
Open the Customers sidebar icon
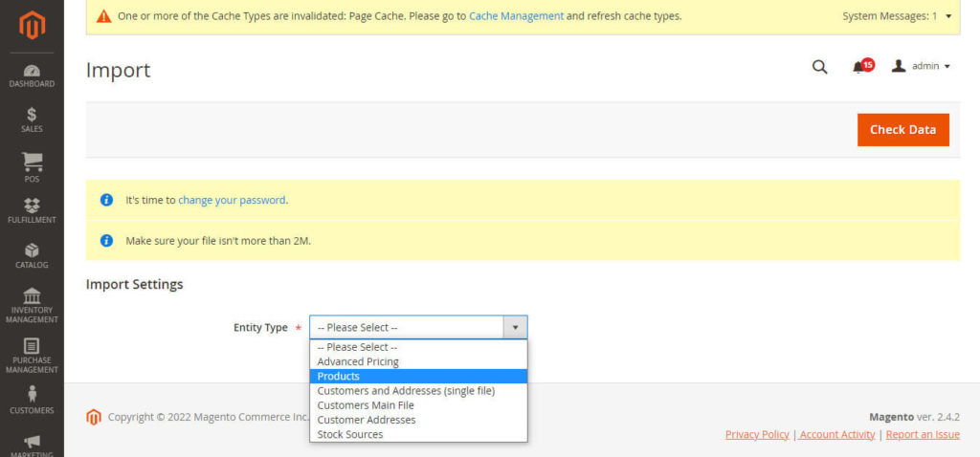click(32, 400)
